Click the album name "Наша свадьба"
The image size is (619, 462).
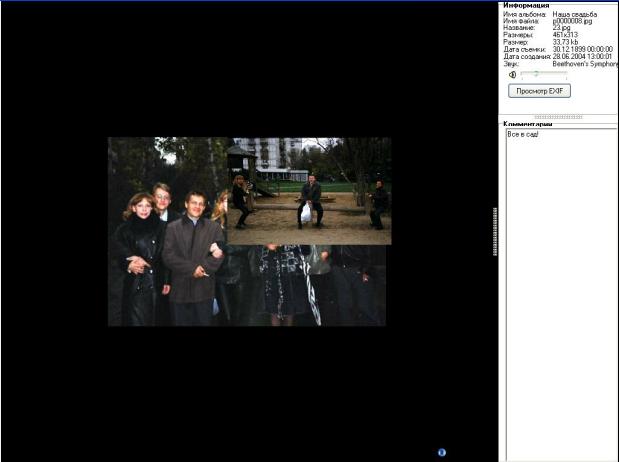point(574,14)
